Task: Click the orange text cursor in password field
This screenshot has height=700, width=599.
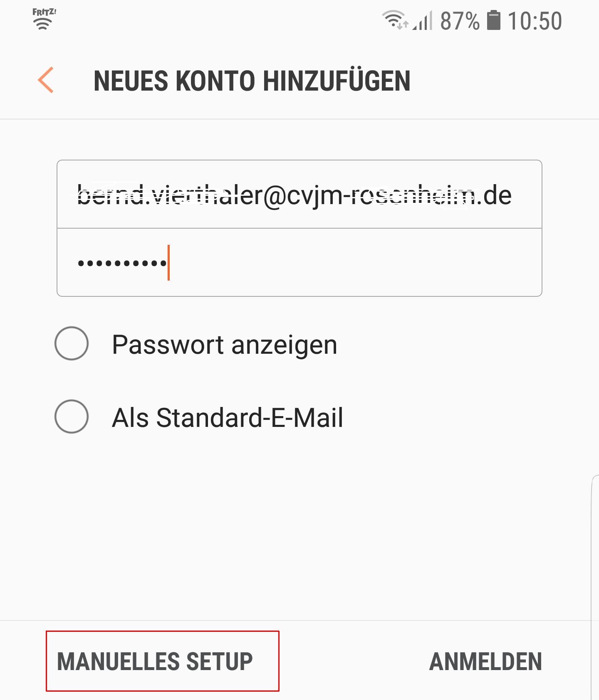Action: (168, 263)
